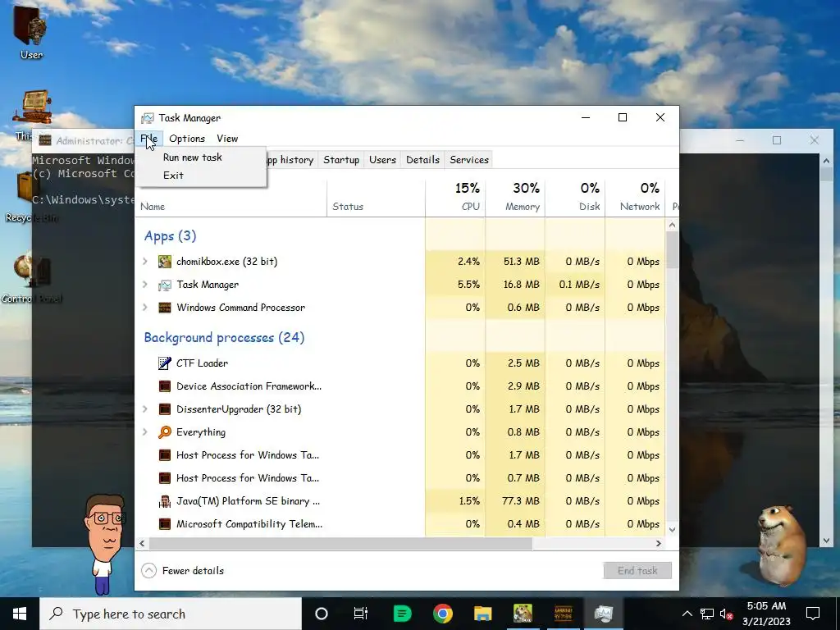The height and width of the screenshot is (630, 840).
Task: Click the Everything magnifier icon
Action: tap(164, 432)
